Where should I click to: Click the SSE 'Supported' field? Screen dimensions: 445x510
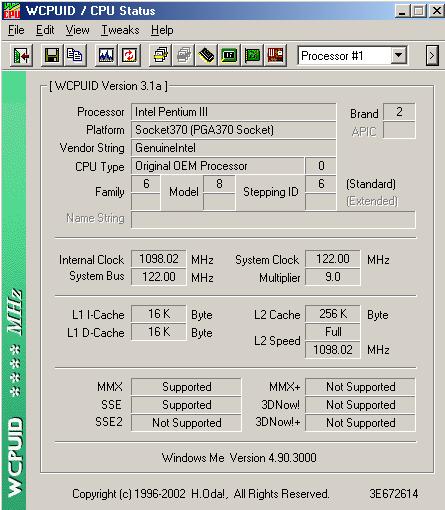click(186, 405)
